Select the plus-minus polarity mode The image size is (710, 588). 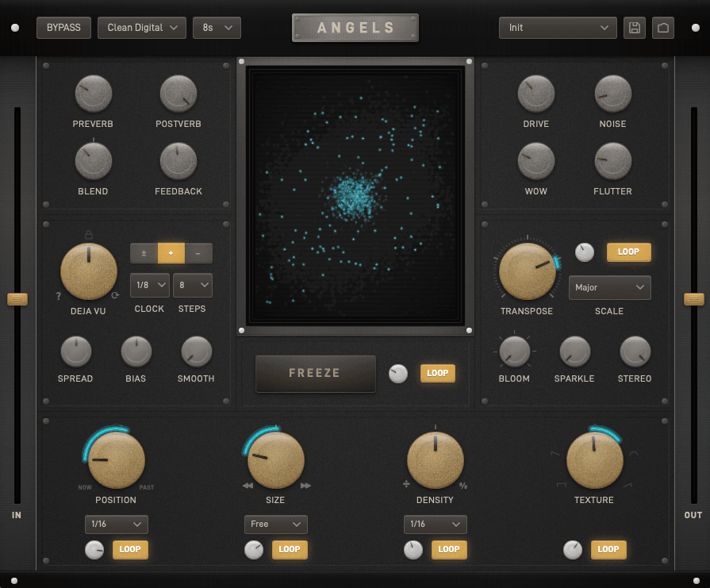tap(144, 253)
